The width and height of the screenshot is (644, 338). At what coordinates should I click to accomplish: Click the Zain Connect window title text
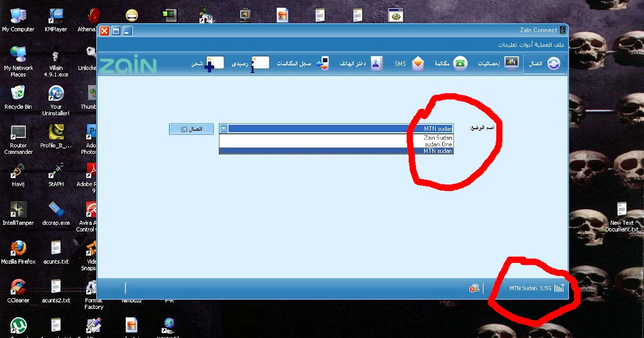[539, 30]
